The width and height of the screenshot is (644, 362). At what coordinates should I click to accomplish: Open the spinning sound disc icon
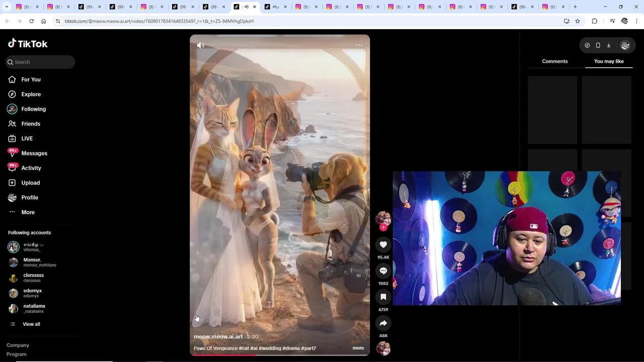383,348
